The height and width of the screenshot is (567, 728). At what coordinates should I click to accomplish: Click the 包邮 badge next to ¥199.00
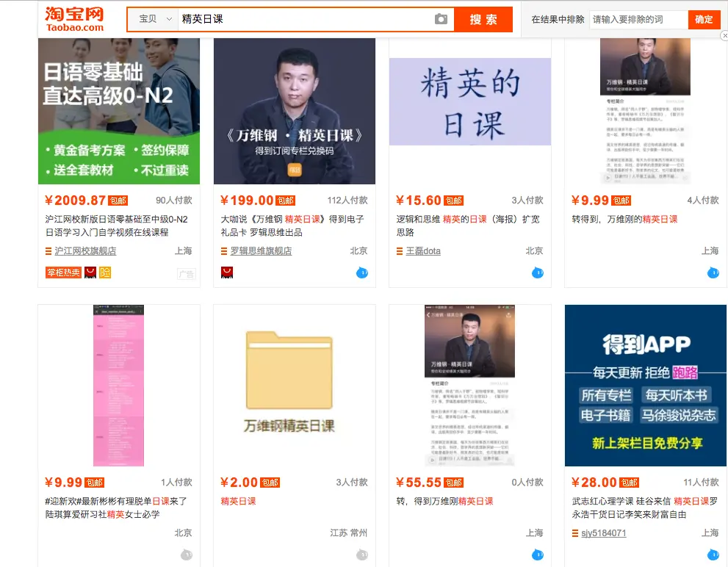pos(286,201)
